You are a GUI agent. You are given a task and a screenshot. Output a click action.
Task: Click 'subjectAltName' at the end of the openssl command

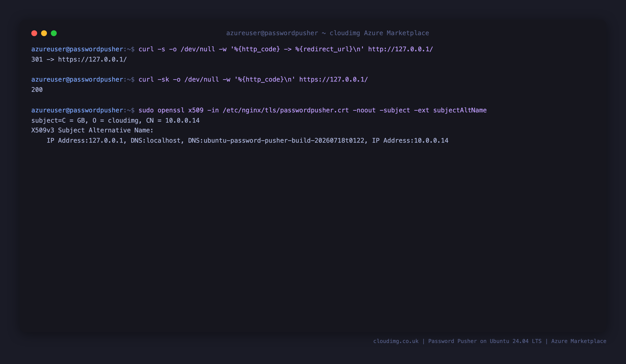pyautogui.click(x=460, y=110)
